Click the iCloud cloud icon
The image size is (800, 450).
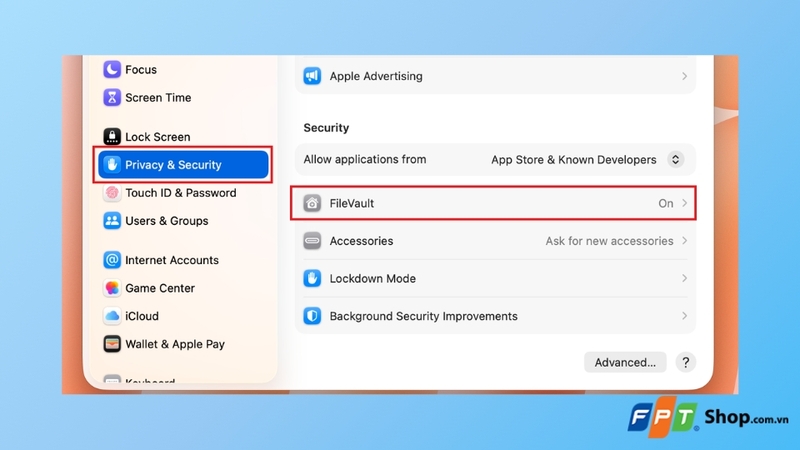(x=112, y=316)
